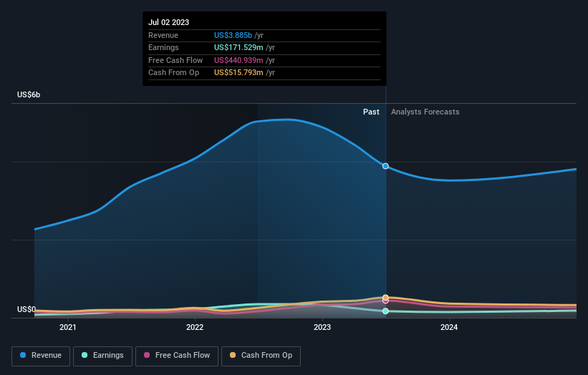Click the Free Cash Flow label in tooltip
588x375 pixels.
(175, 60)
